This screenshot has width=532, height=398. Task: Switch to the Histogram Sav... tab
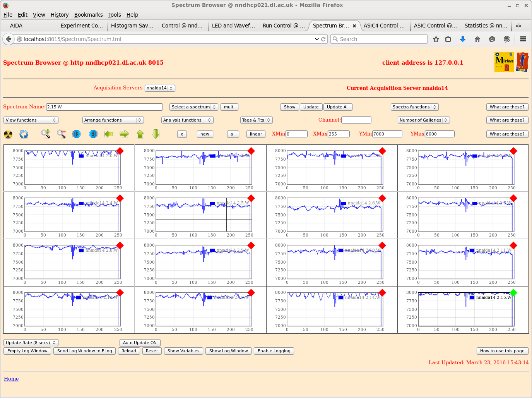tap(132, 26)
